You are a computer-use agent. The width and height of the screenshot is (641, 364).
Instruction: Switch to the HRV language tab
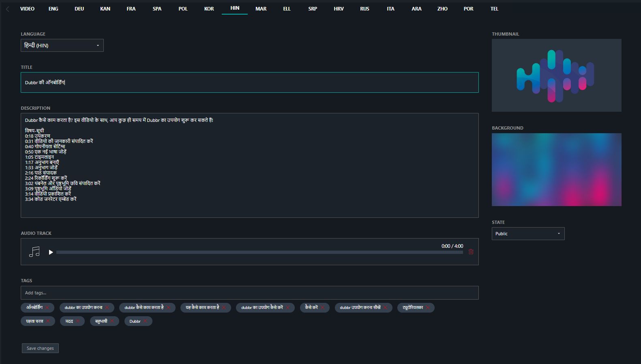click(x=339, y=9)
